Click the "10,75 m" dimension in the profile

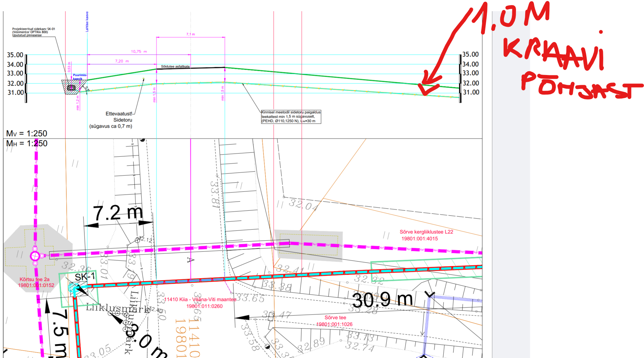(x=139, y=52)
